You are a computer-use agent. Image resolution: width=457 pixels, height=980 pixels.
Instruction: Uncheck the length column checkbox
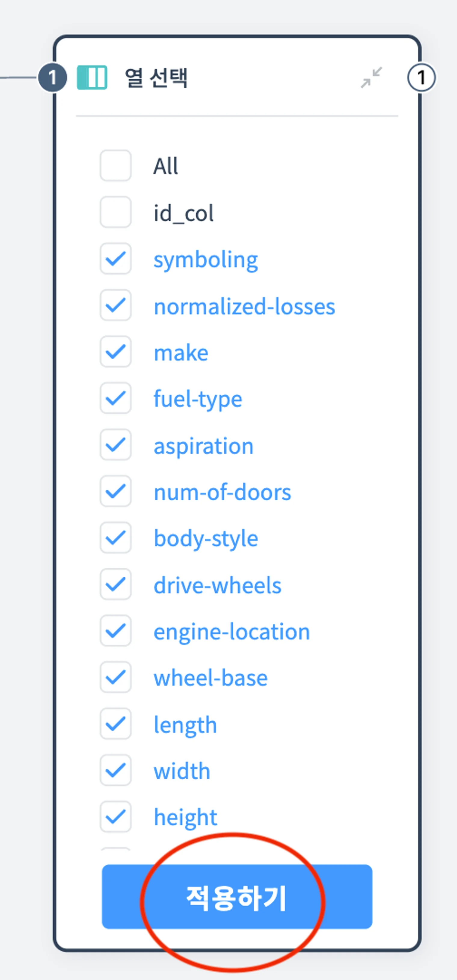tap(116, 724)
